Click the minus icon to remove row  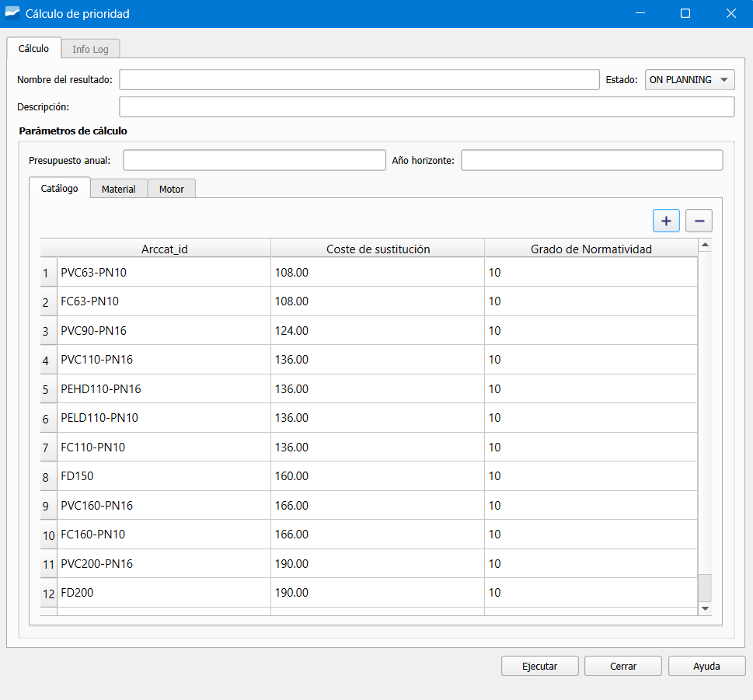(x=699, y=221)
